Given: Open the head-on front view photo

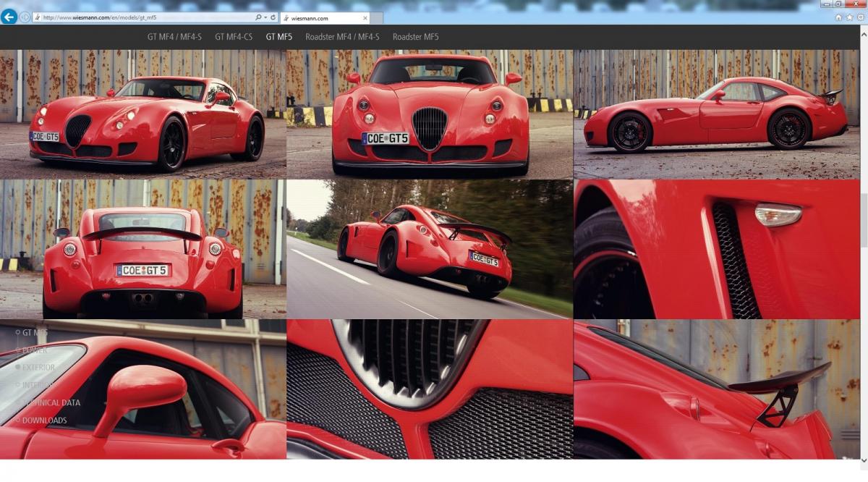Looking at the screenshot, I should point(430,114).
